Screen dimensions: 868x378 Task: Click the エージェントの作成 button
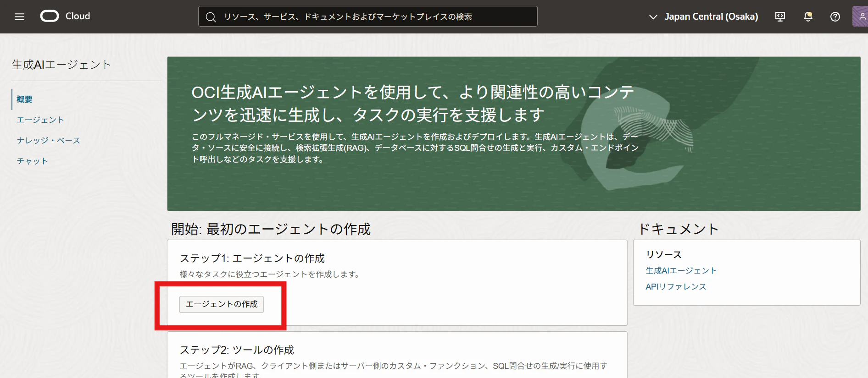coord(222,304)
